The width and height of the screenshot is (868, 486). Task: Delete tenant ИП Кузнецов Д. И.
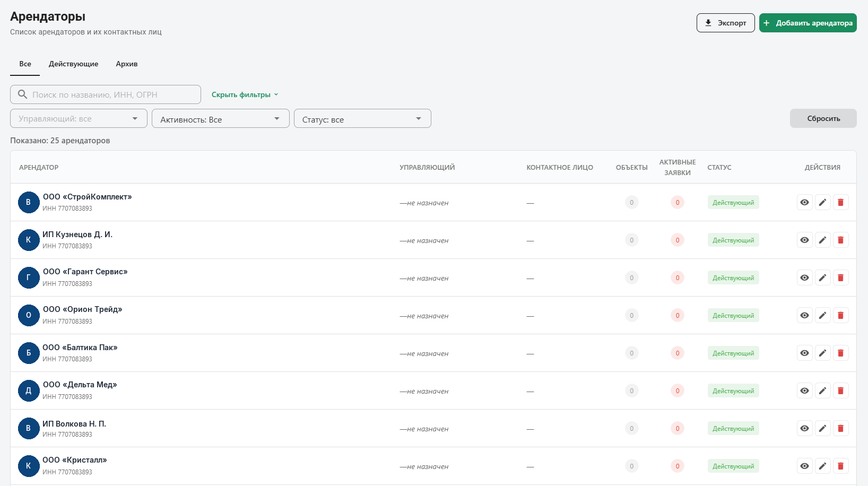click(840, 240)
